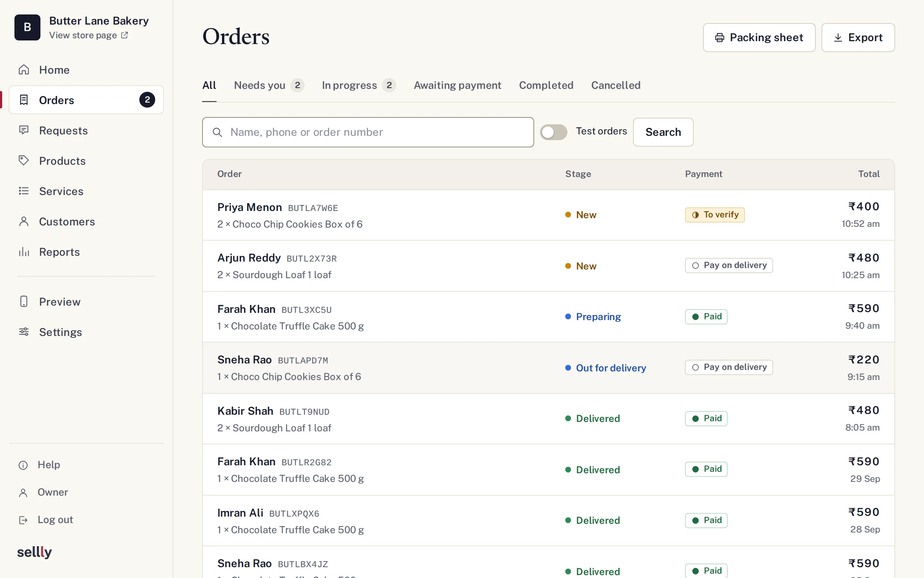Click the Owner profile icon
This screenshot has height=578, width=924.
(23, 492)
